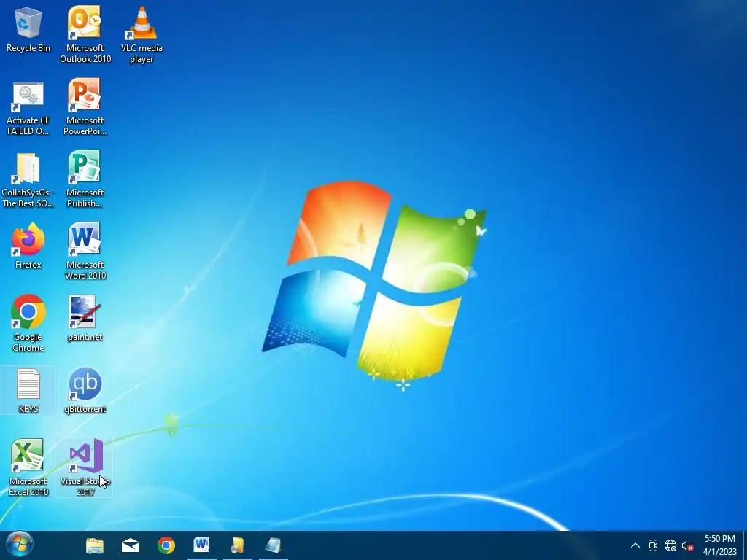The image size is (747, 560).
Task: Open the Windows Start button
Action: pos(20,545)
